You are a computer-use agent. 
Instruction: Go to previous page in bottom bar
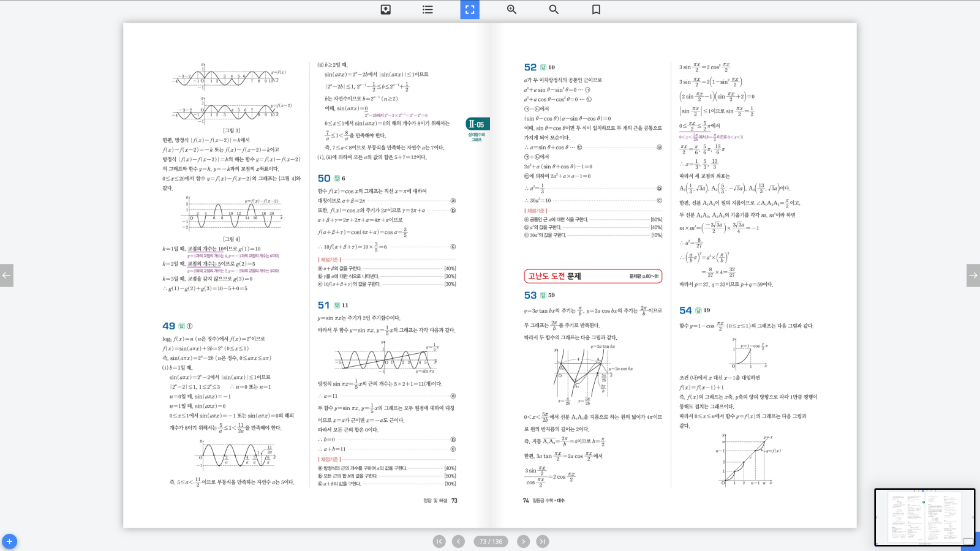pos(459,541)
